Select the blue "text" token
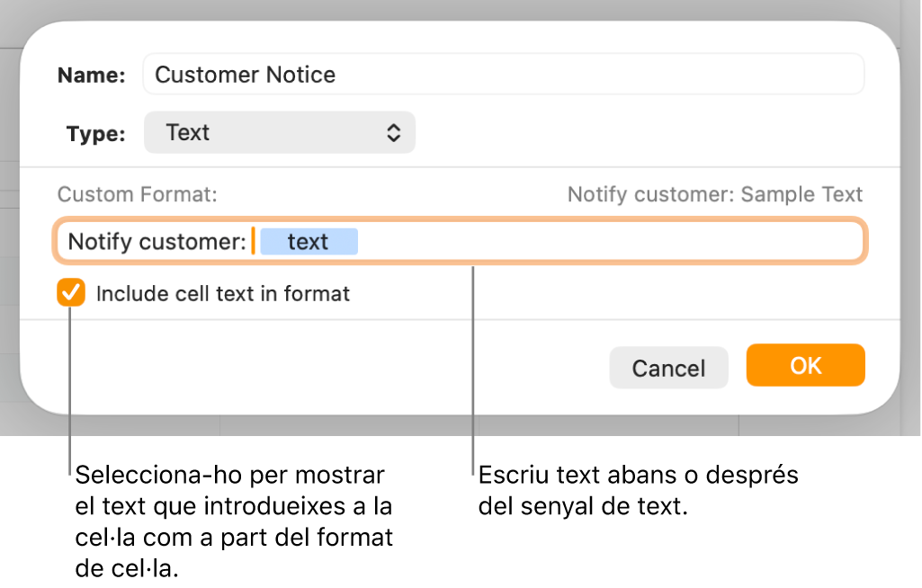The width and height of the screenshot is (922, 588). coord(309,241)
